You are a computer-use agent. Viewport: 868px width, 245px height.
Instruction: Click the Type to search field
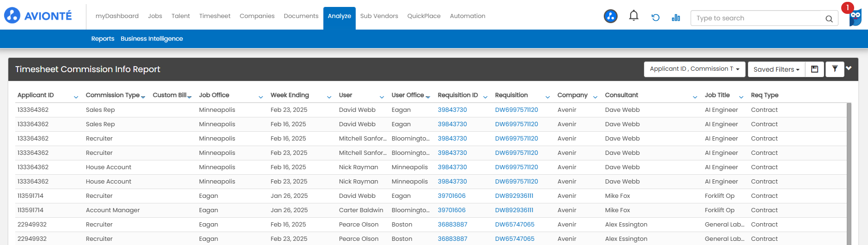pos(758,18)
